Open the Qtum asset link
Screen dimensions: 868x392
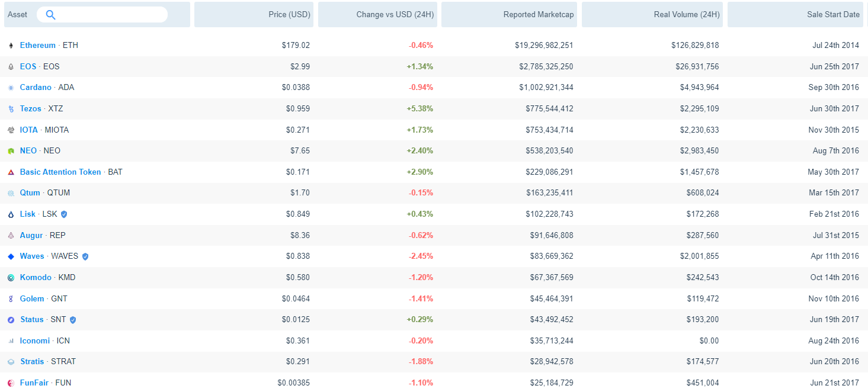[x=30, y=192]
